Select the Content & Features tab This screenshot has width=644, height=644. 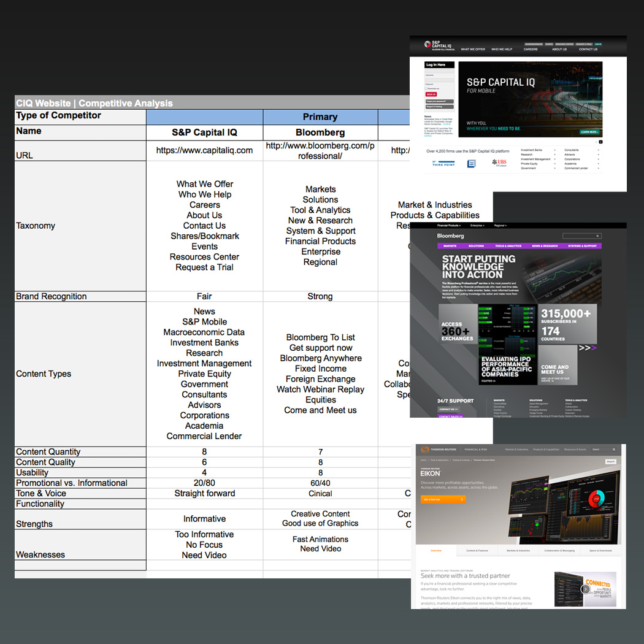coord(477,550)
